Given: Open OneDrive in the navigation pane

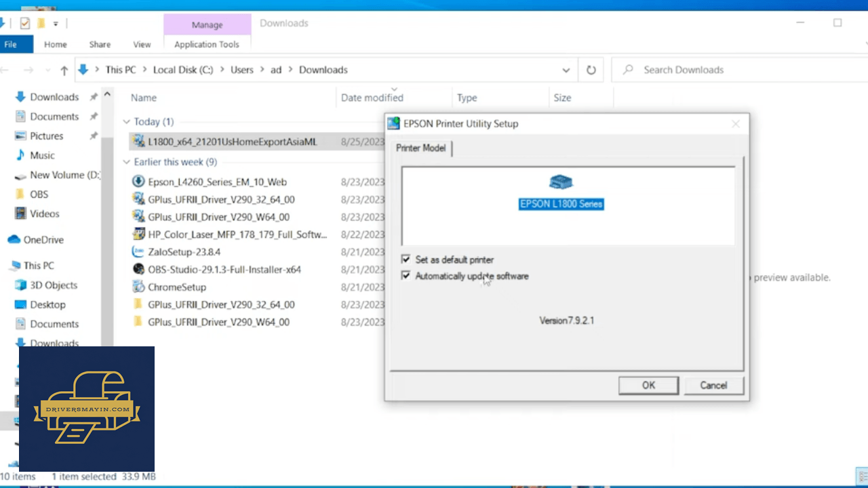Looking at the screenshot, I should point(43,239).
